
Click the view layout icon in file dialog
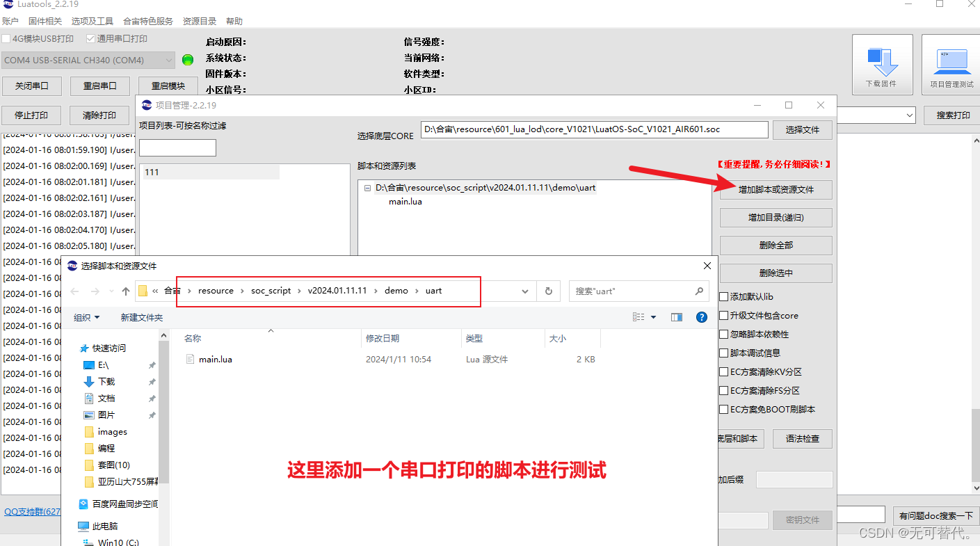[x=638, y=317]
